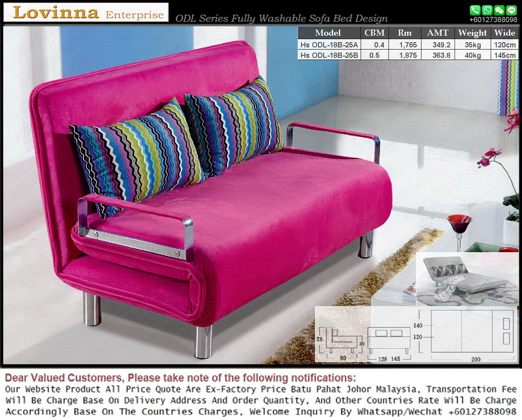The height and width of the screenshot is (420, 522).
Task: Click the Lovinna Enterprise logo
Action: pos(86,12)
